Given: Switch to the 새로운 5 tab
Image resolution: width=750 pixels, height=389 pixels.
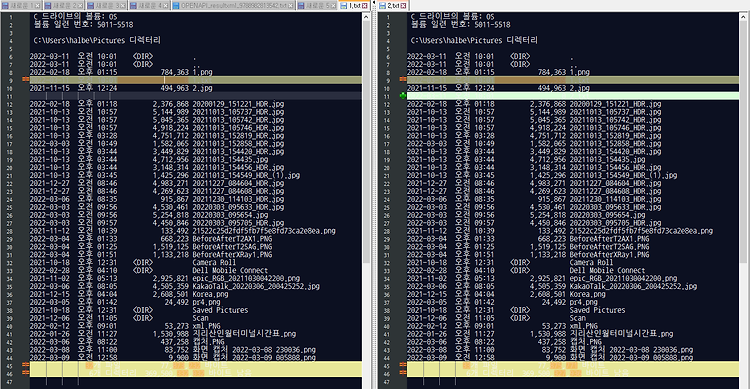Looking at the screenshot, I should tap(317, 5).
